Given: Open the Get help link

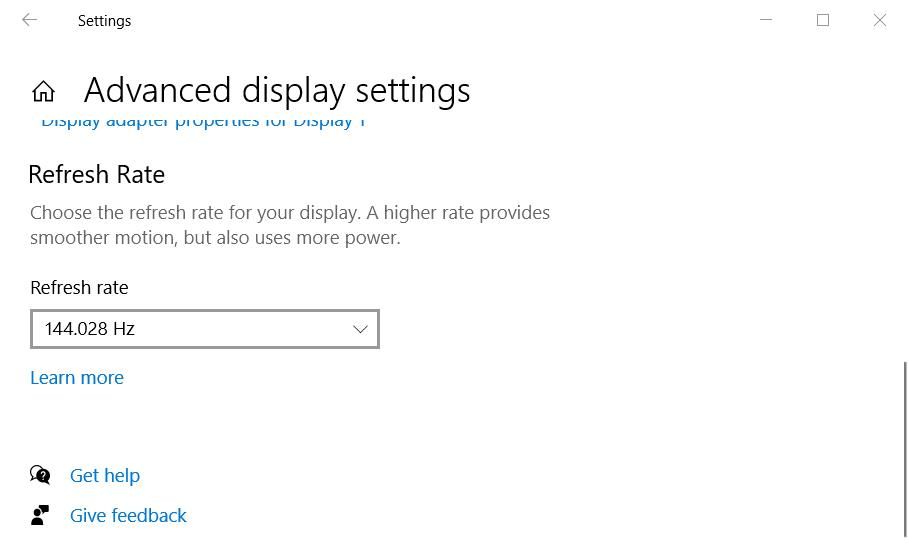Looking at the screenshot, I should (x=105, y=476).
